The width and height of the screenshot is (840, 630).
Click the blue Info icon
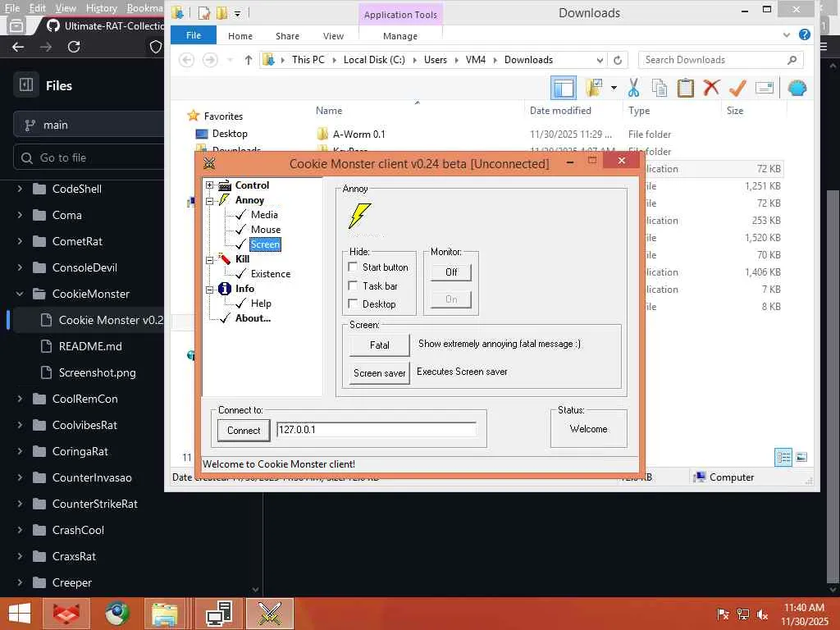click(225, 289)
